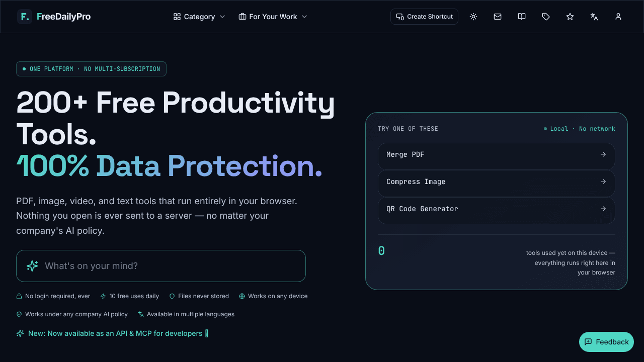
Task: Click translate icon by multiple languages
Action: pyautogui.click(x=141, y=314)
